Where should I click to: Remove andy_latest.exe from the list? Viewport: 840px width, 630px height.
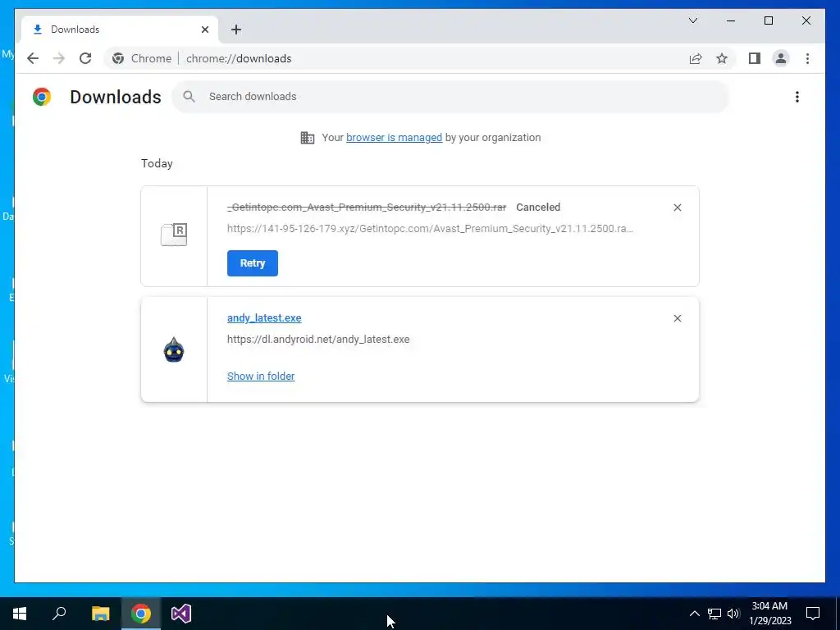(x=677, y=318)
